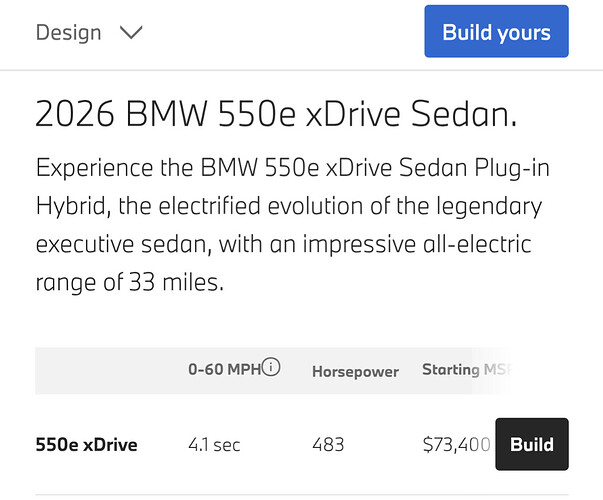Click the text line ending with 33 miles
603x500 pixels.
point(130,282)
